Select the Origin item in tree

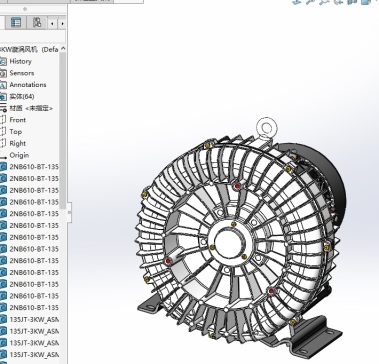pos(15,155)
